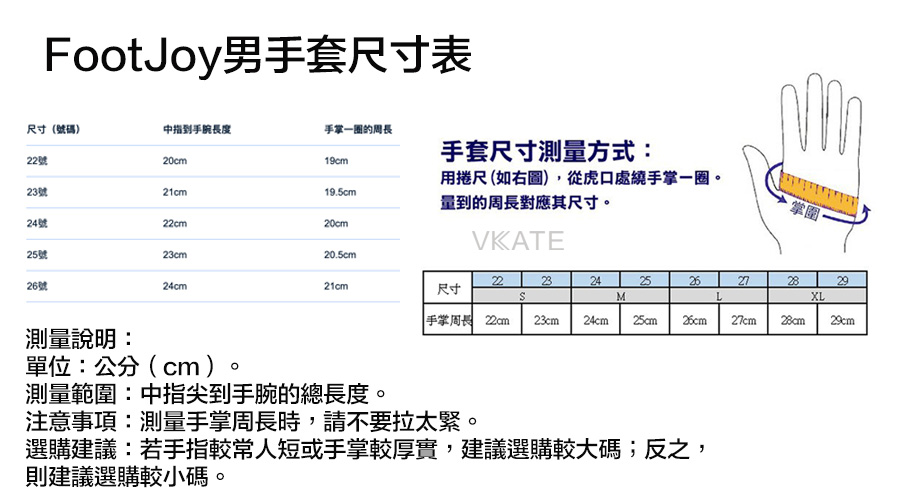Click the column header "手掌一圈的周長"
Image resolution: width=900 pixels, height=500 pixels.
tap(358, 130)
